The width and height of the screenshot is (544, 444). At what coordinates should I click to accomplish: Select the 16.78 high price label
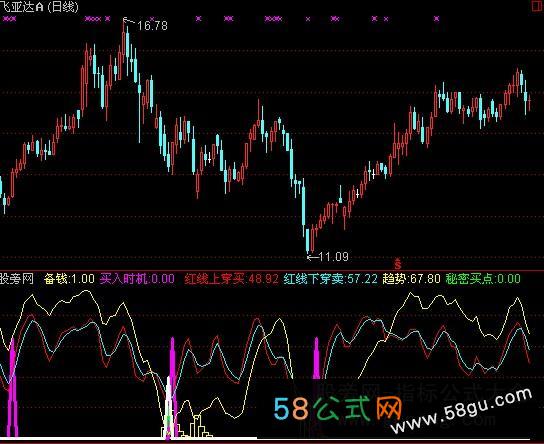click(x=152, y=26)
